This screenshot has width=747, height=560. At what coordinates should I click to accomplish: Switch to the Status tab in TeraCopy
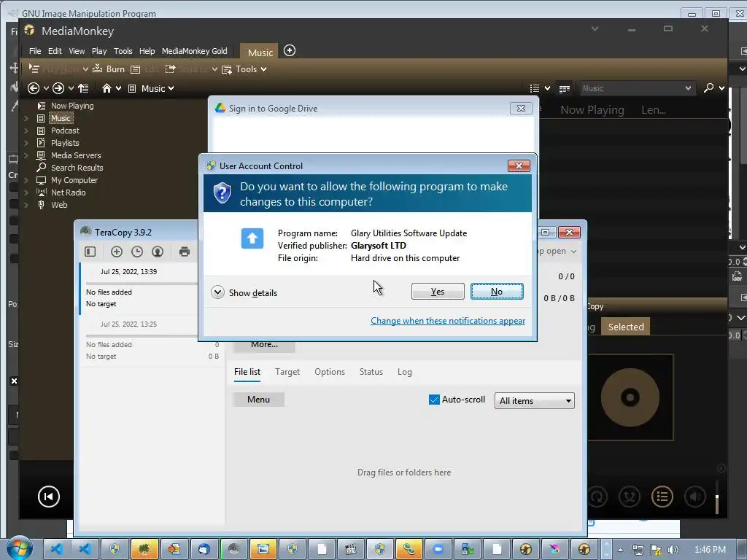point(371,372)
